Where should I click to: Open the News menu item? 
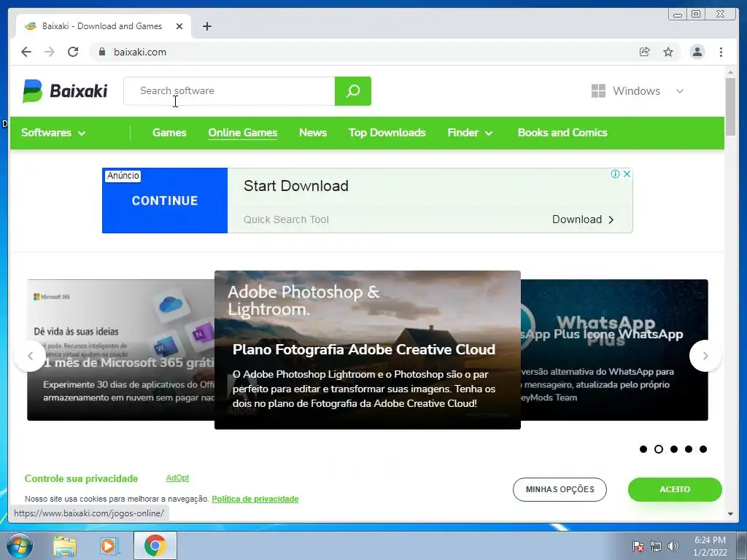[313, 133]
